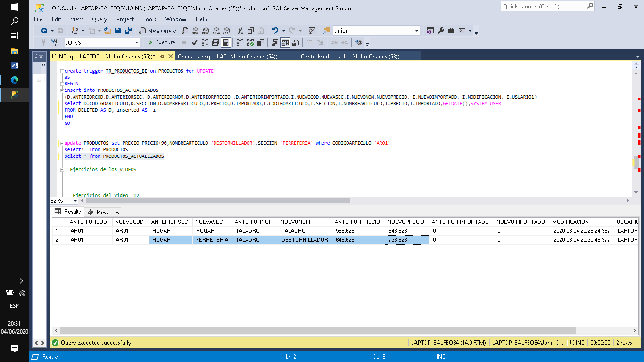Screen dimensions: 644x362
Task: Open the Toolbox icon
Action: [451, 31]
